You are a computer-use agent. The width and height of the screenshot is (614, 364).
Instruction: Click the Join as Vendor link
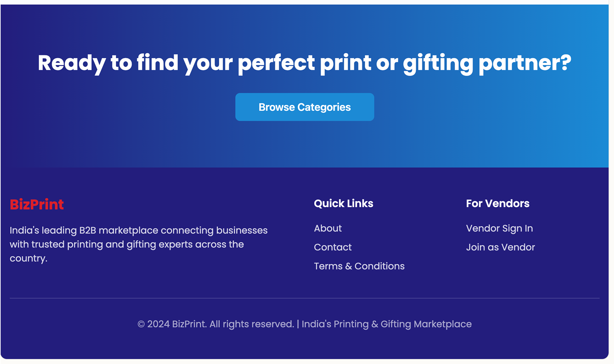[500, 247]
